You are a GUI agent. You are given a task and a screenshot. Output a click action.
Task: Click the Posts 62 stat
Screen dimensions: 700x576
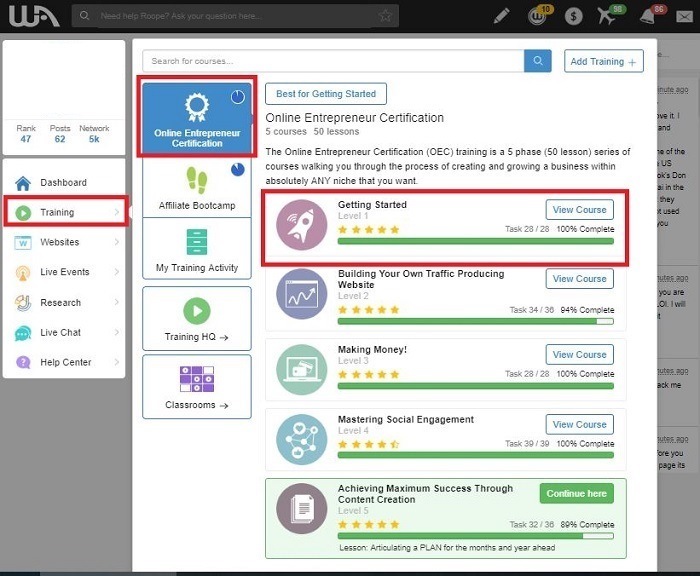60,134
